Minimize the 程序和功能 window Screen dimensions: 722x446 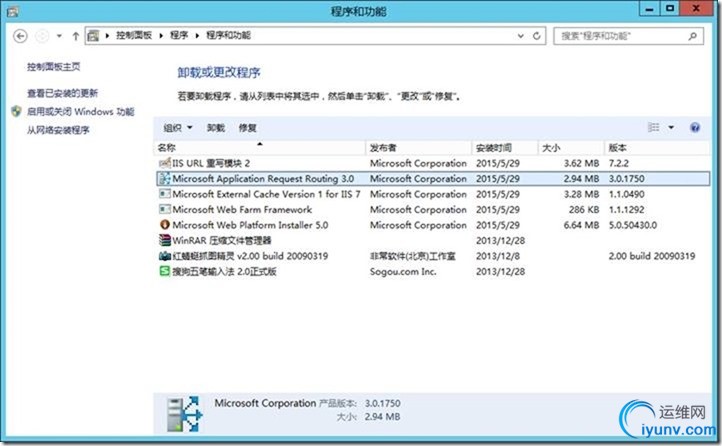tap(649, 9)
